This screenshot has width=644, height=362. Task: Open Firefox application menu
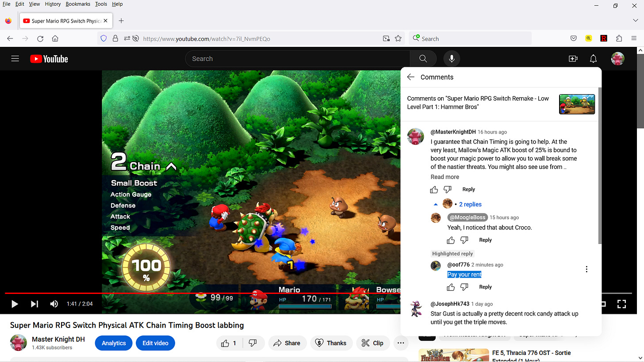tap(634, 38)
